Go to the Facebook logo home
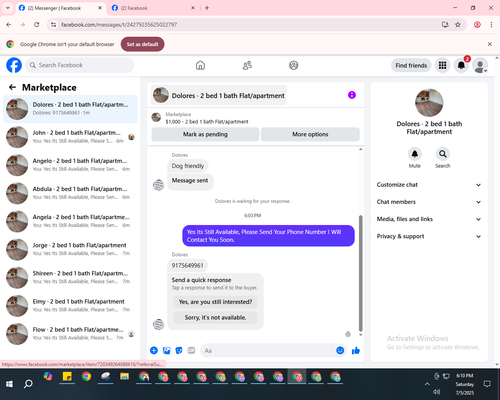 coord(14,65)
